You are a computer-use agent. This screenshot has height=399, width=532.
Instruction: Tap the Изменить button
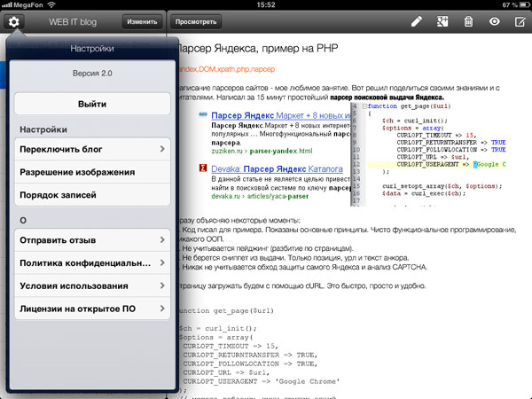(x=142, y=21)
